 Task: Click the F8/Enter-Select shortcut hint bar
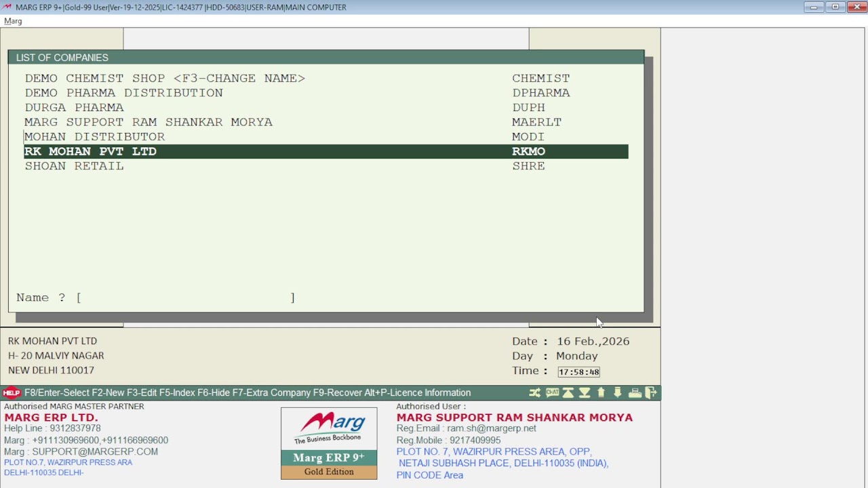pos(248,392)
